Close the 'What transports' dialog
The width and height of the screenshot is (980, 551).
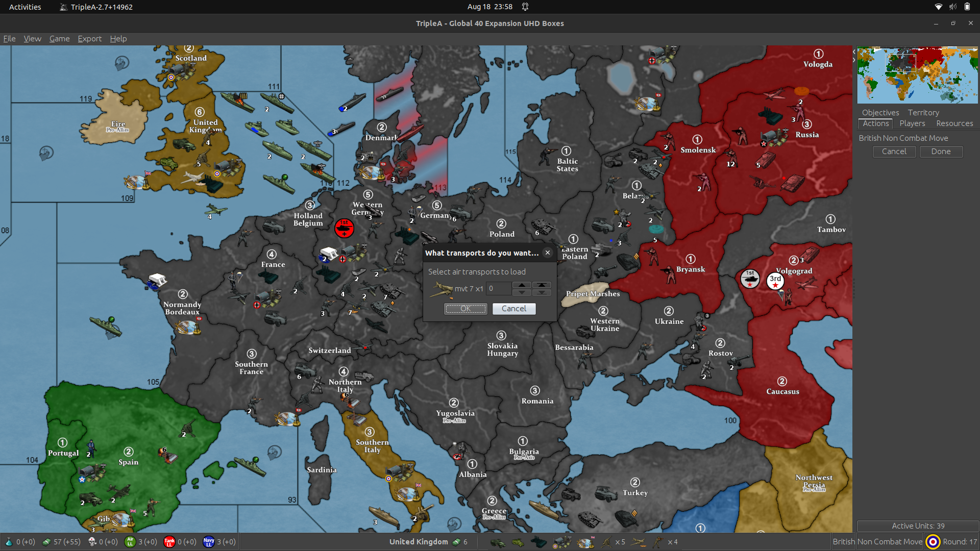pyautogui.click(x=548, y=253)
